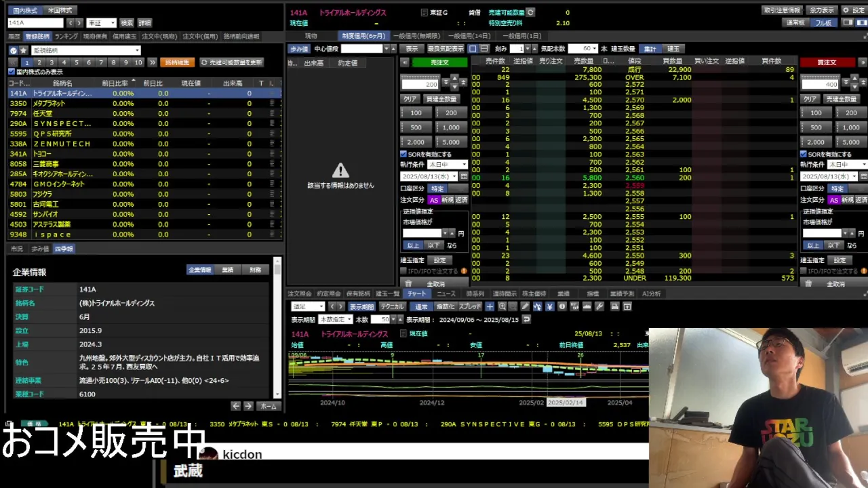The height and width of the screenshot is (488, 868).
Task: Click next page arrow in company info
Action: click(x=248, y=406)
